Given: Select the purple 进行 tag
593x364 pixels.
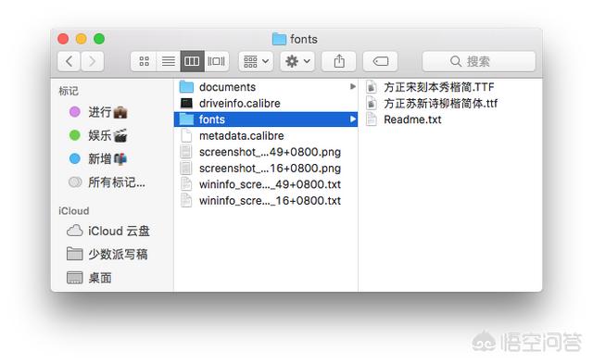Looking at the screenshot, I should point(98,112).
